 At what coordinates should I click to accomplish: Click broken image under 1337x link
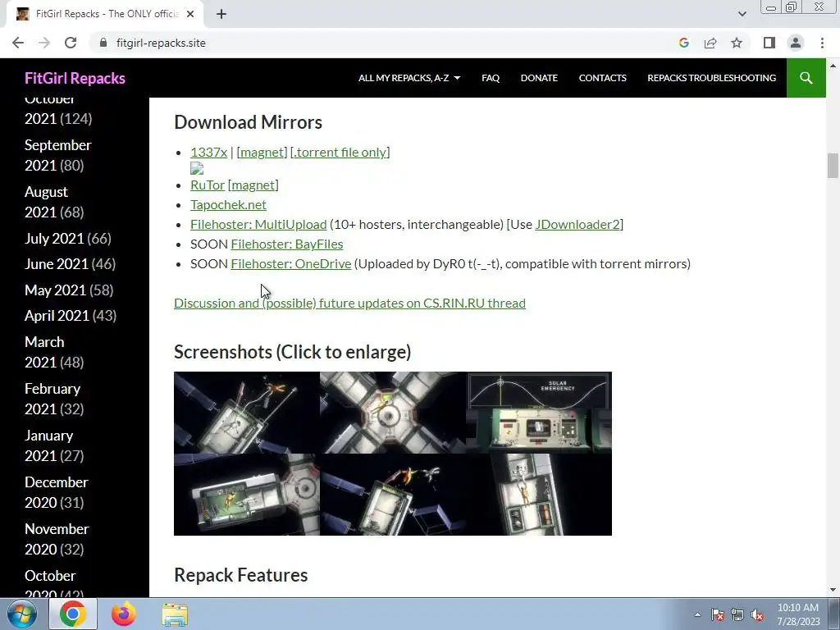(197, 169)
